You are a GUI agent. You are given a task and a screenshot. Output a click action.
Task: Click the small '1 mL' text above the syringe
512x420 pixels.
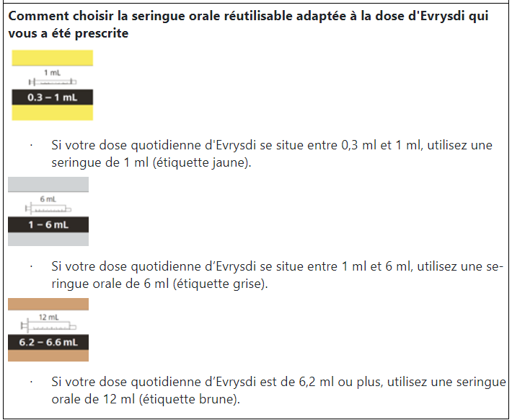(x=53, y=73)
